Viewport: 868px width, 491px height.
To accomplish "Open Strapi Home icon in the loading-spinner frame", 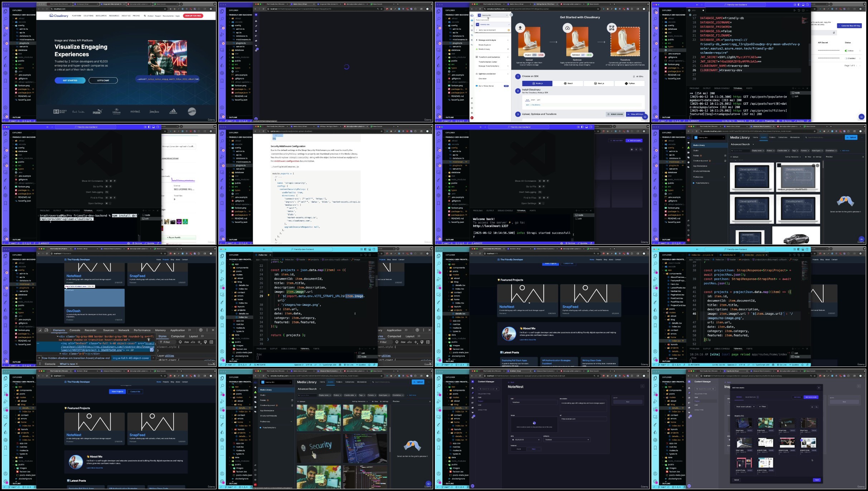I will [256, 21].
